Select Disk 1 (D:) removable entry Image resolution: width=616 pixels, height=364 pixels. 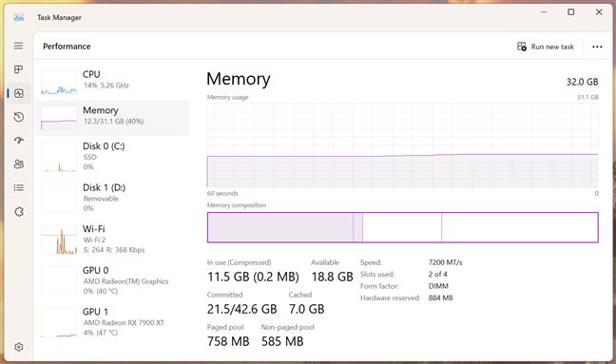tap(112, 198)
